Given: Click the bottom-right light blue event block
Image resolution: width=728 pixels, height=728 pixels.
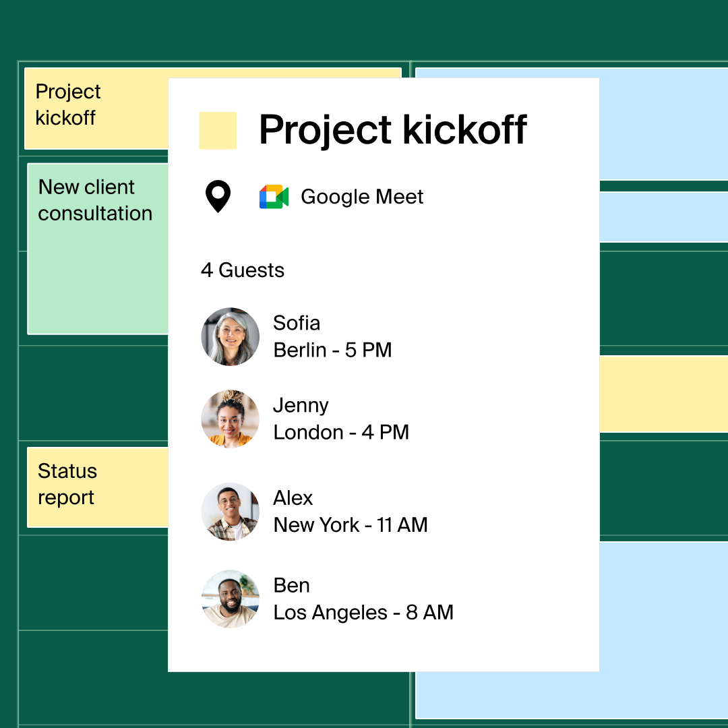Looking at the screenshot, I should (663, 630).
